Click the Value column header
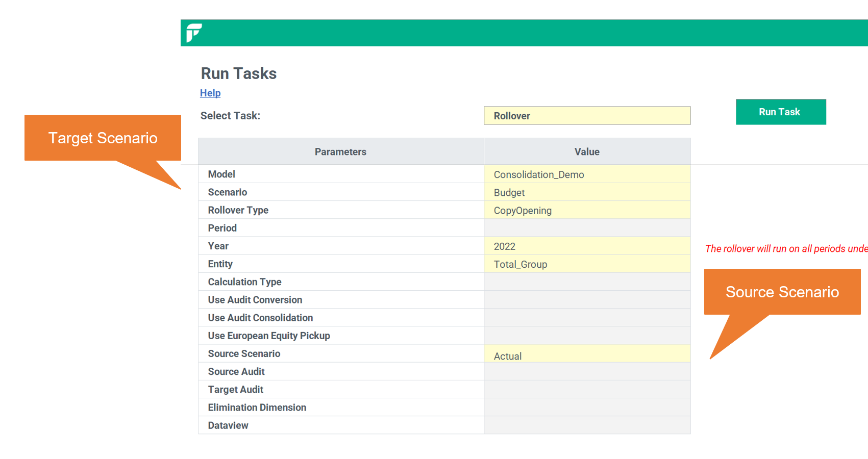The image size is (868, 459). coord(587,151)
